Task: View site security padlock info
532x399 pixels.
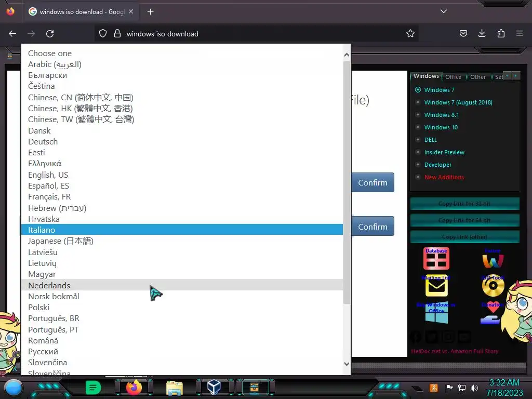Action: [x=117, y=34]
